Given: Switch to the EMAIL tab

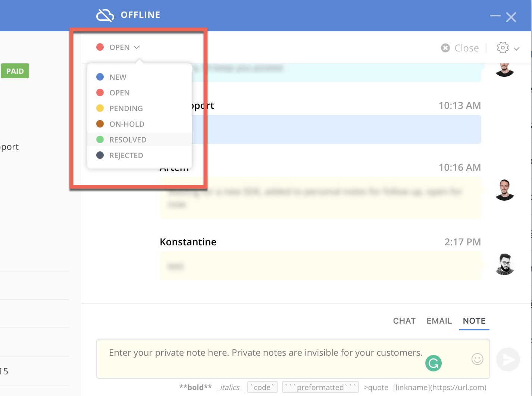Looking at the screenshot, I should 439,321.
